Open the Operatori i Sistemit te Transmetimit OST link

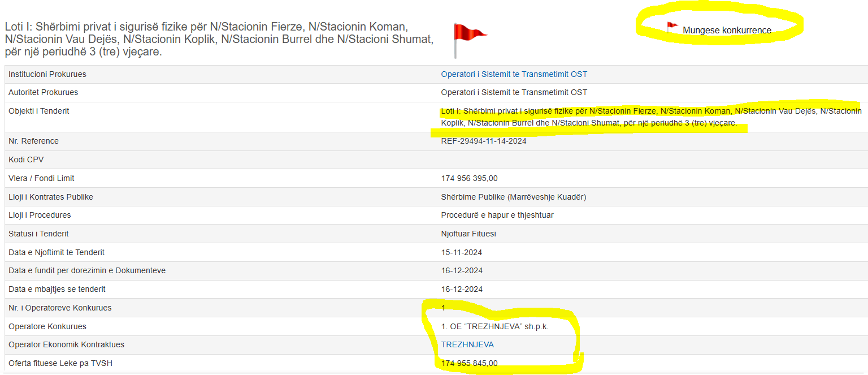point(514,74)
